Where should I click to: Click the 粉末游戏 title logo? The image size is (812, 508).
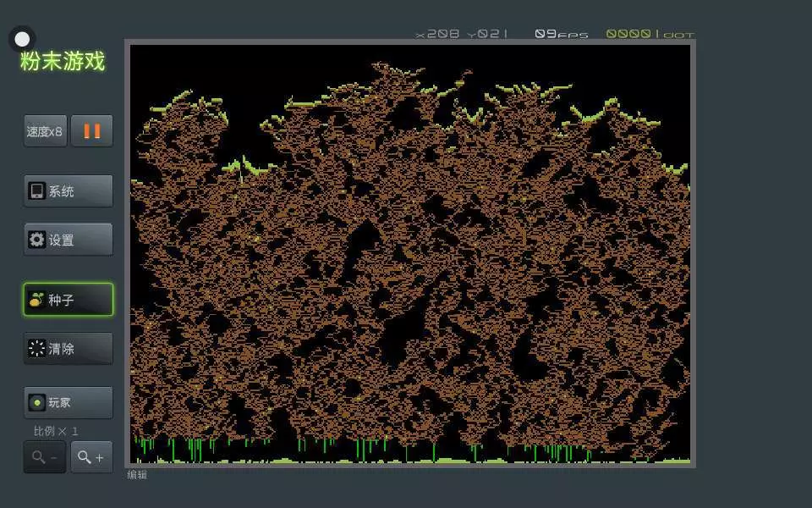click(63, 62)
